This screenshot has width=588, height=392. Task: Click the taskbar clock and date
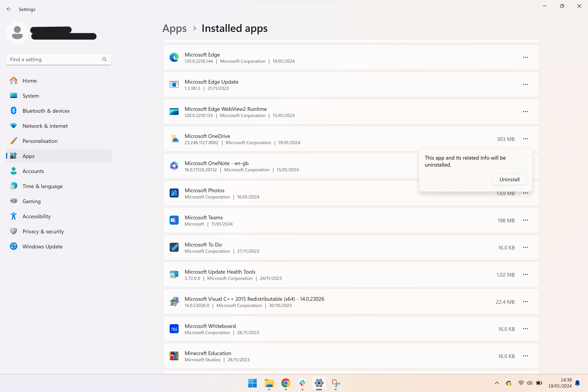(x=560, y=383)
